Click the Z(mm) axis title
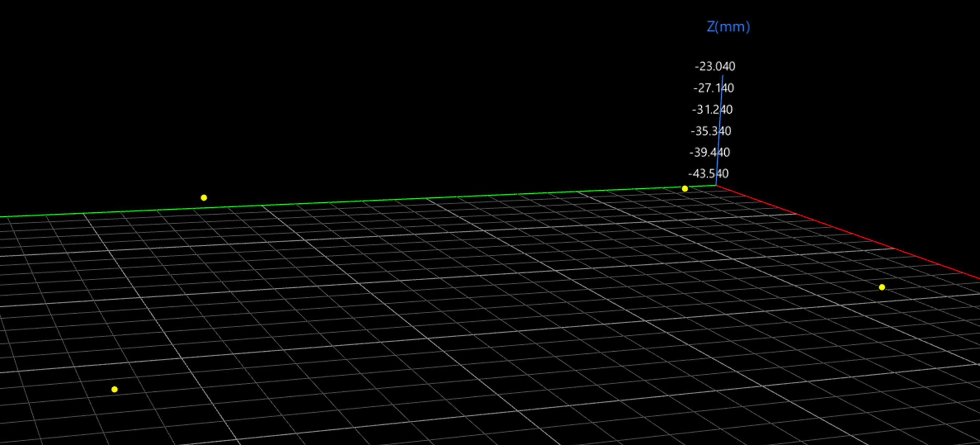The height and width of the screenshot is (445, 980). coord(728,26)
